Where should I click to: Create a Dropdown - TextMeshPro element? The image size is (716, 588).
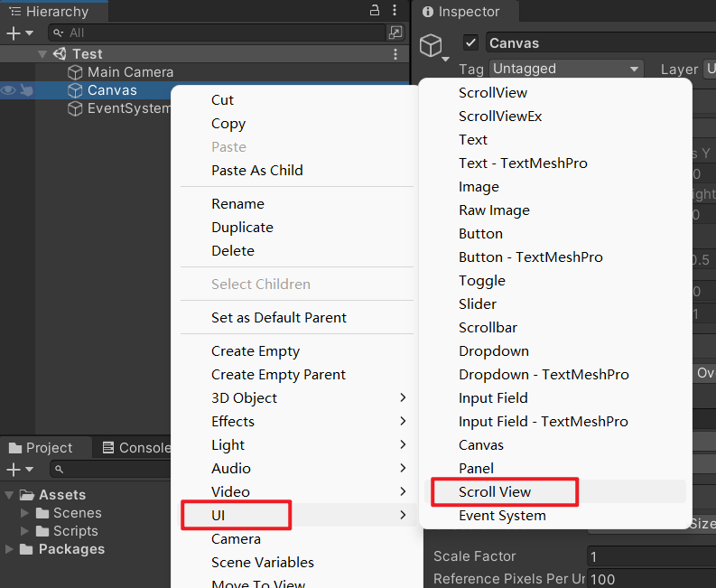(x=544, y=374)
